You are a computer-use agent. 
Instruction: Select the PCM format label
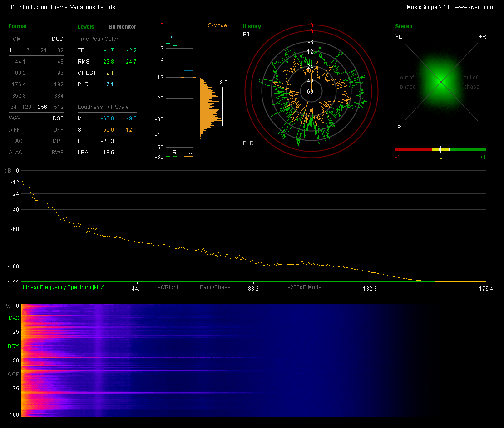(15, 39)
